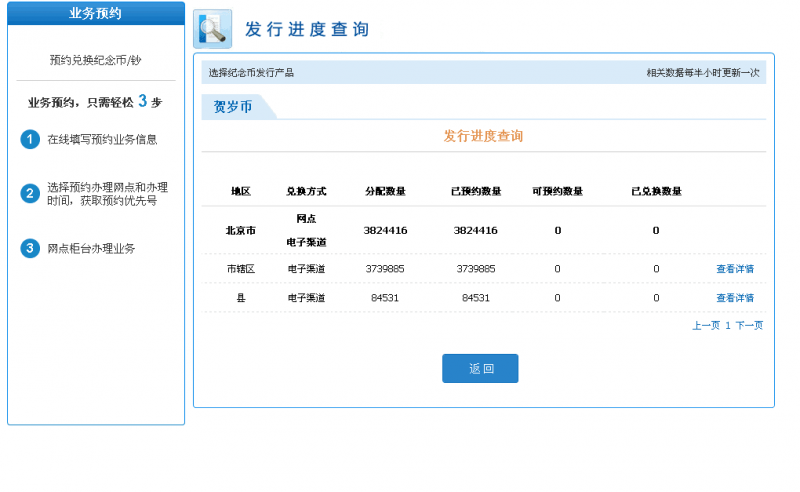Click the step 2 circle icon
The height and width of the screenshot is (492, 800).
[30, 193]
